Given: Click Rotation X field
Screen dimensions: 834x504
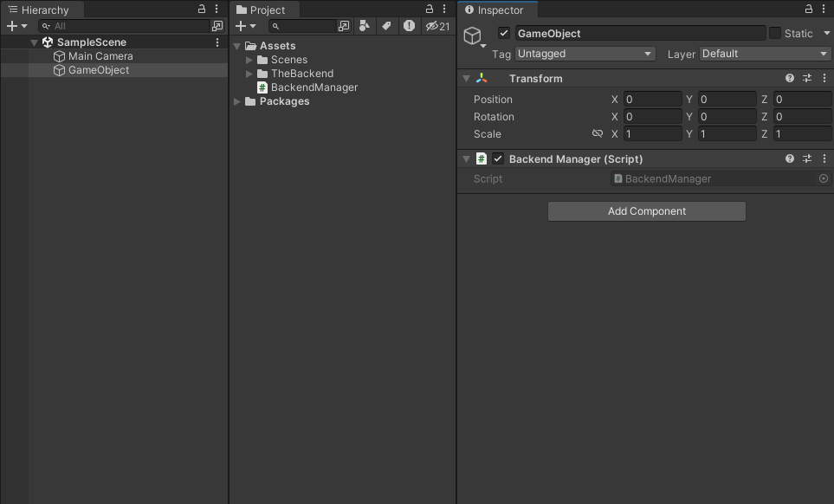Looking at the screenshot, I should tap(653, 116).
